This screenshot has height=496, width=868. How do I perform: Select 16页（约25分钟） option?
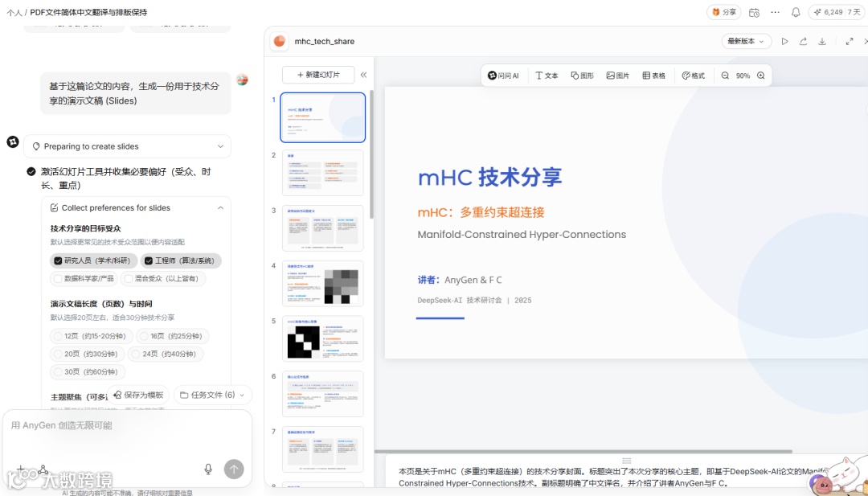point(173,336)
